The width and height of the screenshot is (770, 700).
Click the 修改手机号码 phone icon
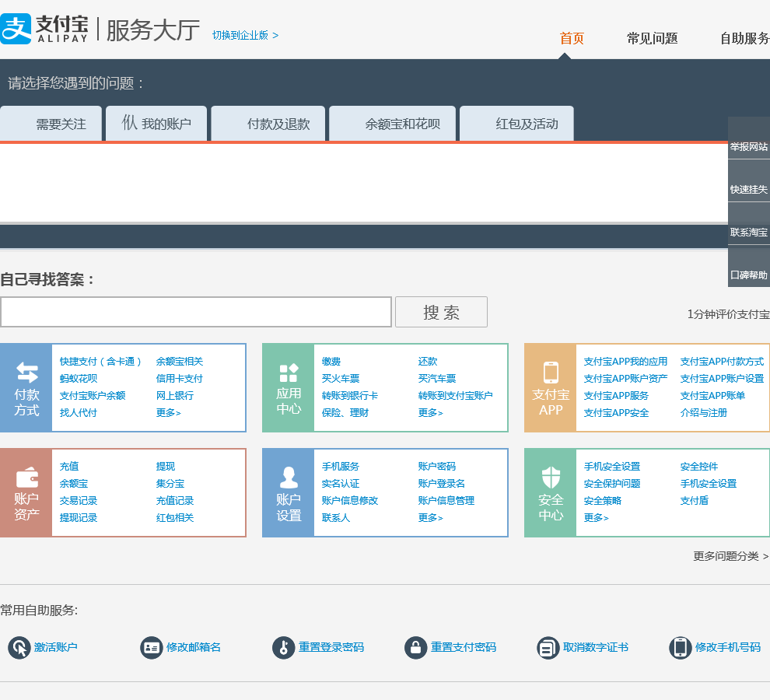point(680,647)
